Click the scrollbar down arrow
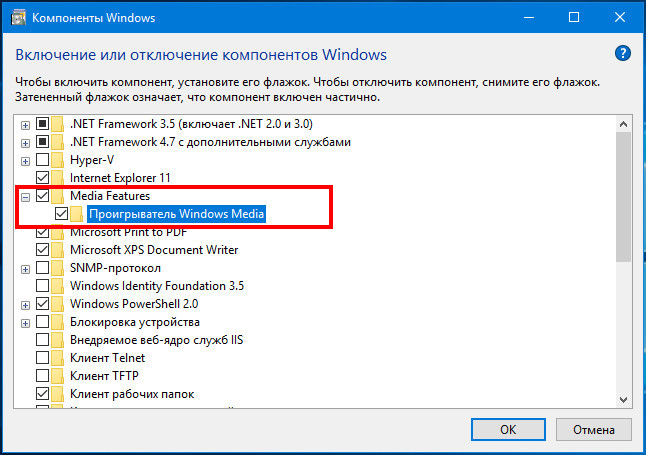The image size is (646, 455). point(624,398)
